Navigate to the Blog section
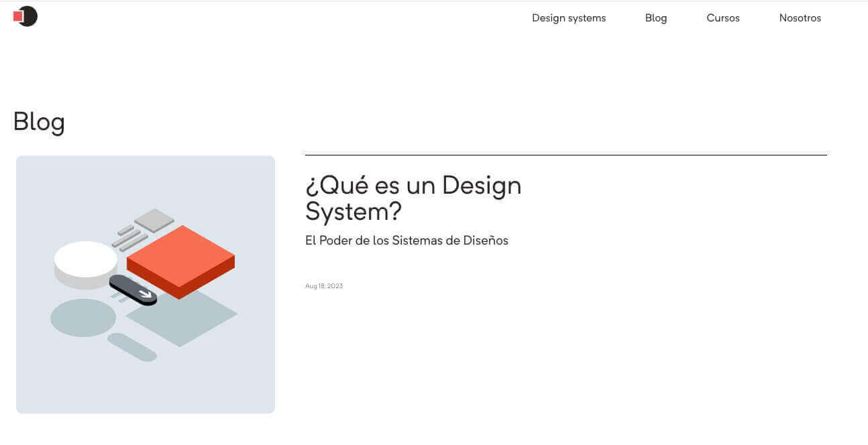 655,18
